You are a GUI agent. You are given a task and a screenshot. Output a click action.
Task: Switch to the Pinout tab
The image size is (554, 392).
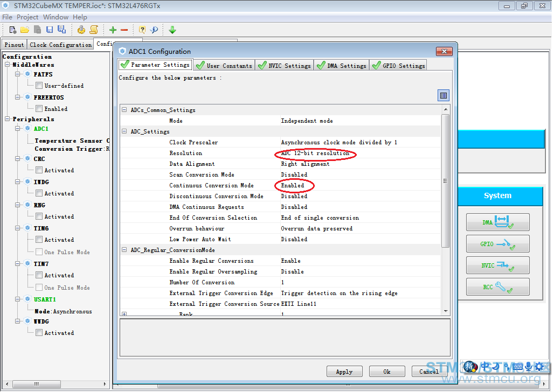[14, 45]
